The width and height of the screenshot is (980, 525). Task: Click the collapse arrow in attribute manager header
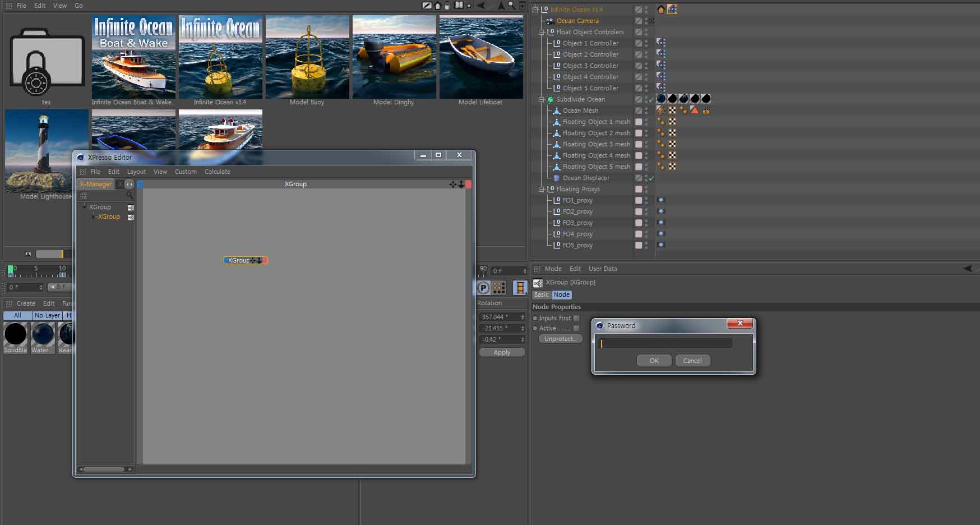pos(968,269)
